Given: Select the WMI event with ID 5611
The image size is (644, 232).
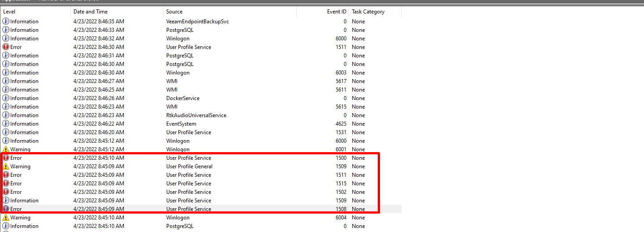Looking at the screenshot, I should tap(172, 90).
